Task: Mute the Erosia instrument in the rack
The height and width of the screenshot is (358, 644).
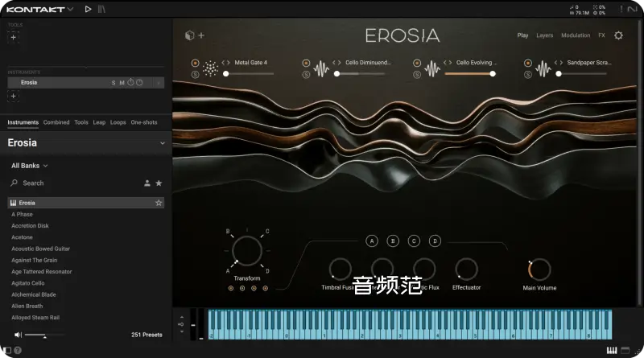Action: click(x=122, y=83)
